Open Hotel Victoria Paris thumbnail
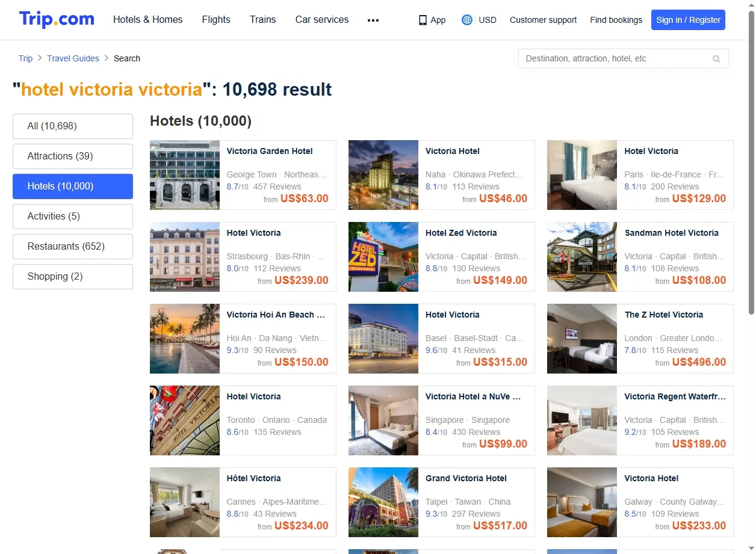Screen dimensions: 756x554 point(582,175)
